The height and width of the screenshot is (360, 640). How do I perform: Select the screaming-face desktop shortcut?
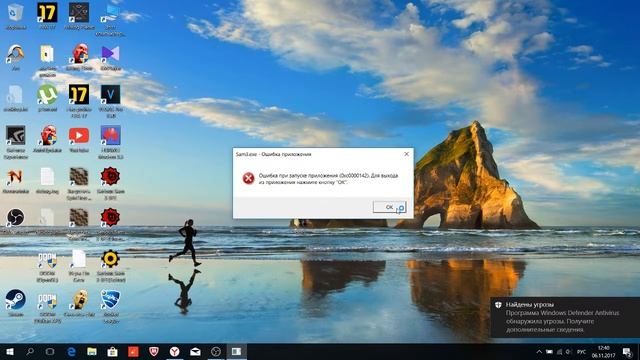(79, 303)
